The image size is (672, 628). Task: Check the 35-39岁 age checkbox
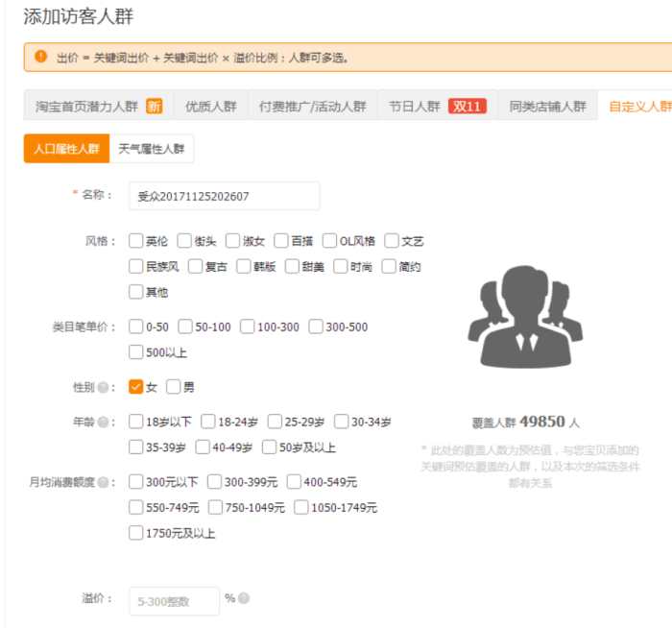pos(136,447)
